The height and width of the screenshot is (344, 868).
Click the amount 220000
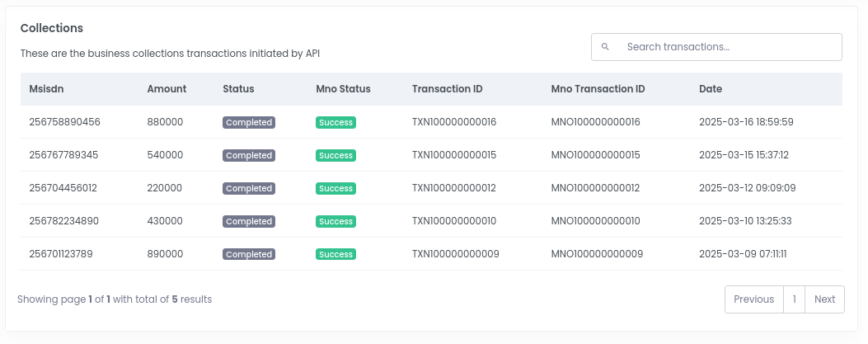[164, 188]
